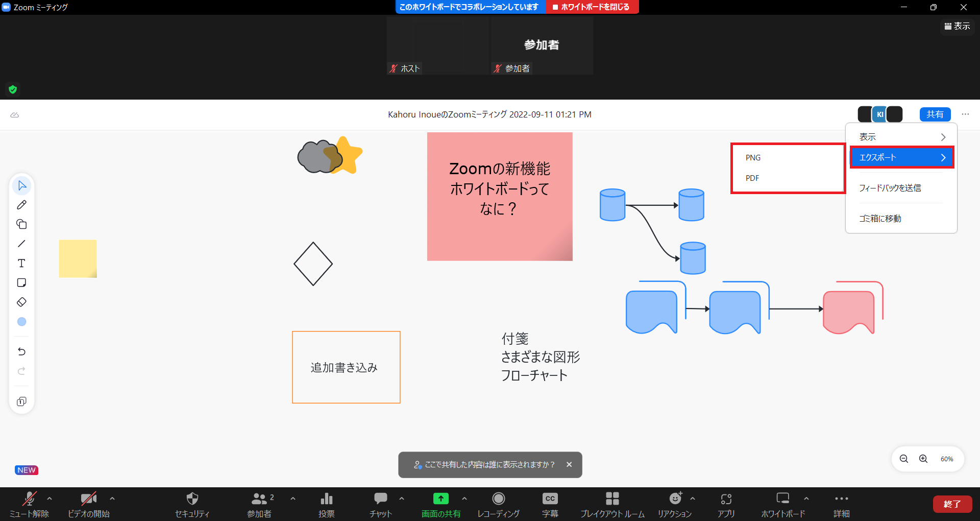This screenshot has height=521, width=980.
Task: Zoom in on the whiteboard
Action: click(x=923, y=459)
